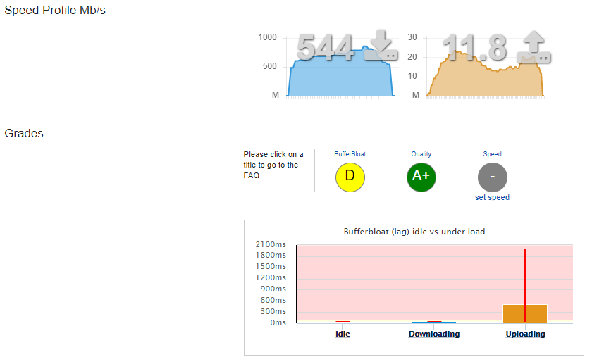Click the download arrow icon
The width and height of the screenshot is (592, 364).
381,45
